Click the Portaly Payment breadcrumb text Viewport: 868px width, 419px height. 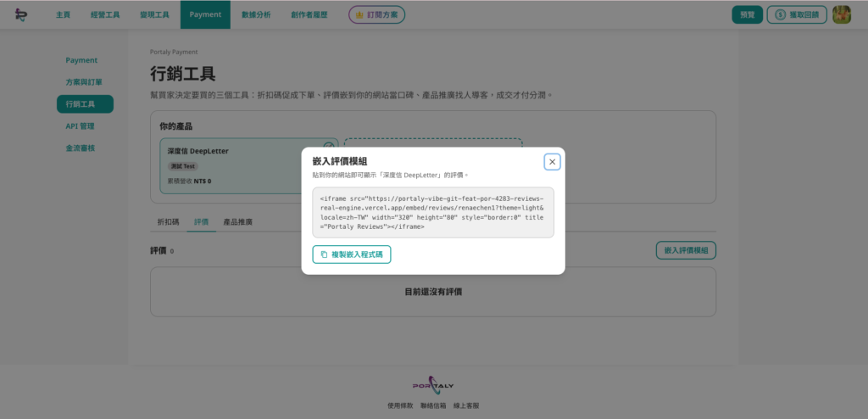click(x=174, y=52)
